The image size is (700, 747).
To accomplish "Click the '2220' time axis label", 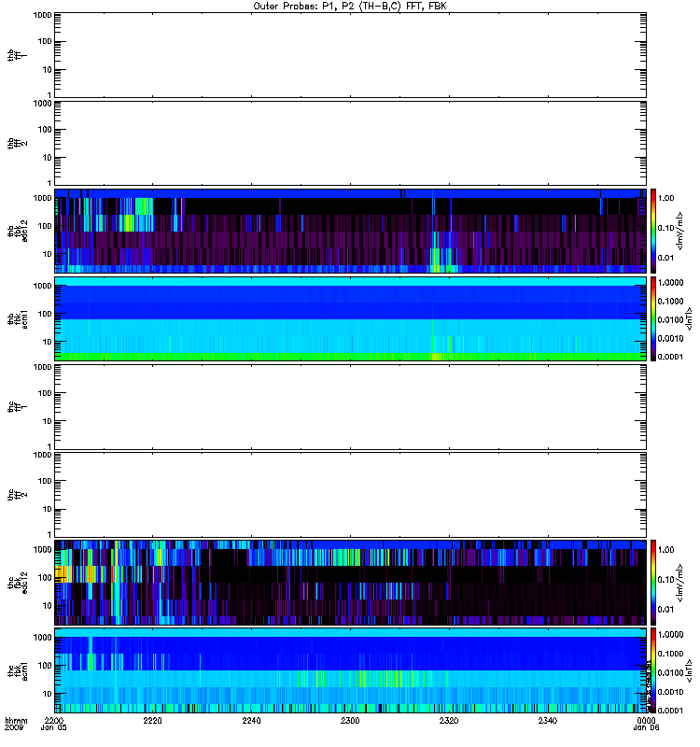I will click(152, 720).
